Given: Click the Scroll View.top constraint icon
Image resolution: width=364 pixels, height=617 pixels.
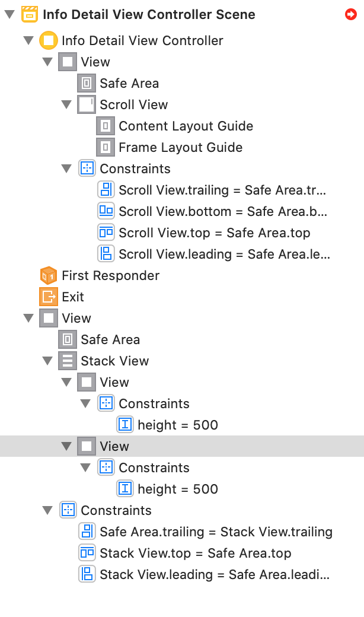Looking at the screenshot, I should pos(105,233).
